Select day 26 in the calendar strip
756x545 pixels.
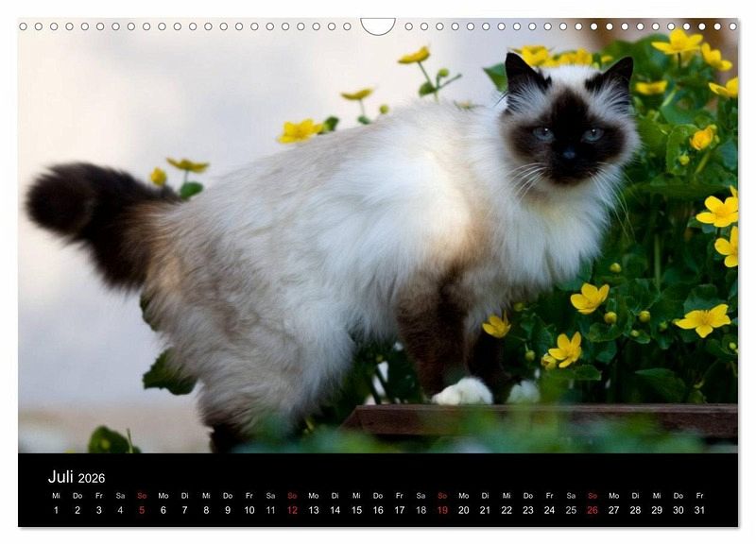[x=593, y=510]
